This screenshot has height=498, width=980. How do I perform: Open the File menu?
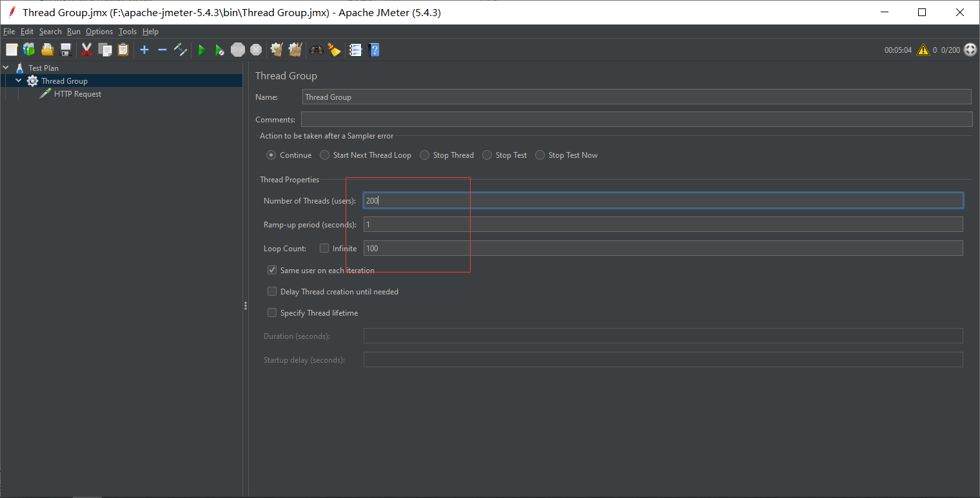tap(8, 32)
